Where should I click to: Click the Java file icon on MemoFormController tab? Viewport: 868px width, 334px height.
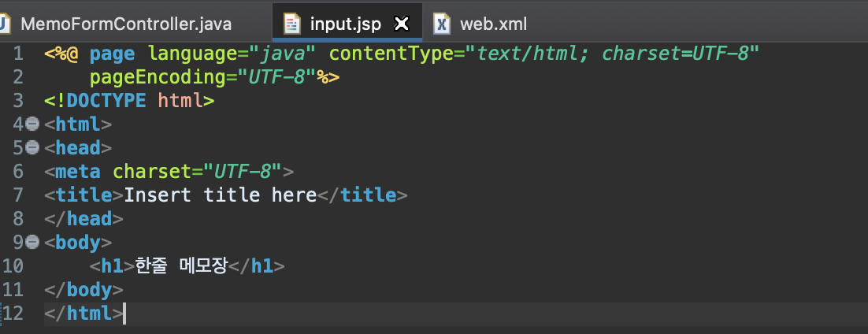point(5,24)
